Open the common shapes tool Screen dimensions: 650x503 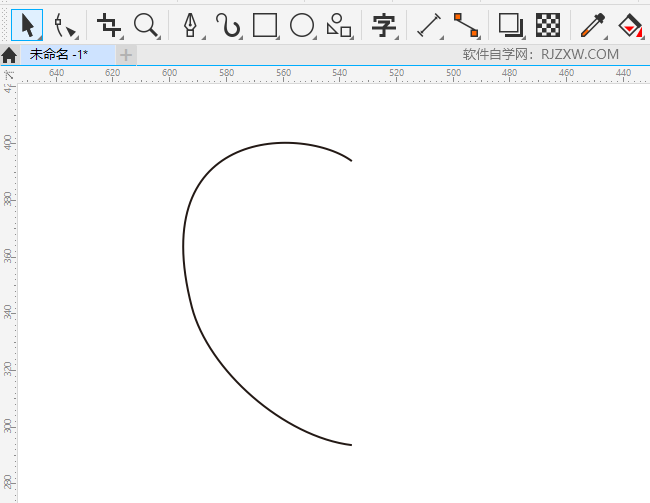pyautogui.click(x=339, y=25)
